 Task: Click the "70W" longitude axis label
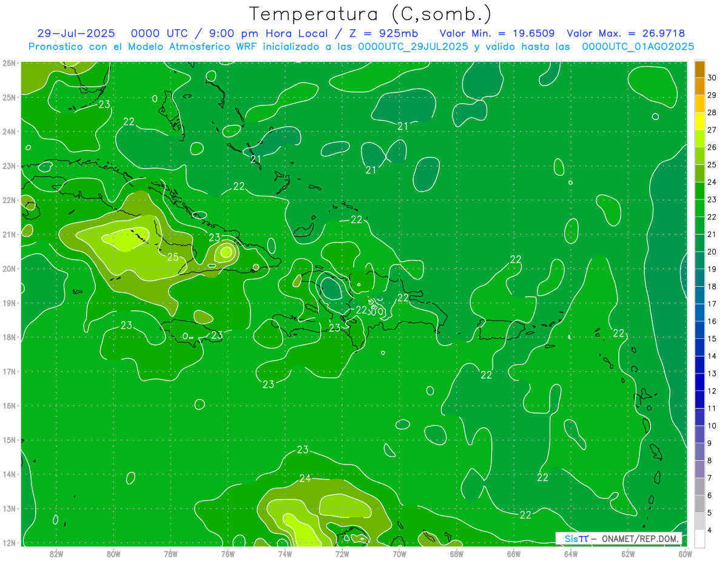(x=399, y=554)
